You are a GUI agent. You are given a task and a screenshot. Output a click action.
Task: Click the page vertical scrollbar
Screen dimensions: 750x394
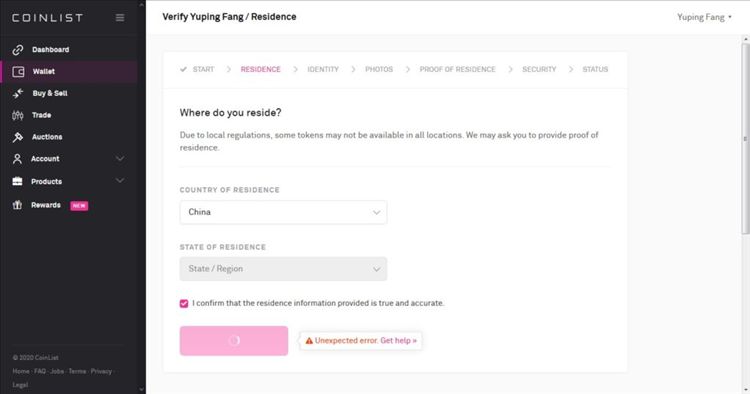tap(746, 139)
